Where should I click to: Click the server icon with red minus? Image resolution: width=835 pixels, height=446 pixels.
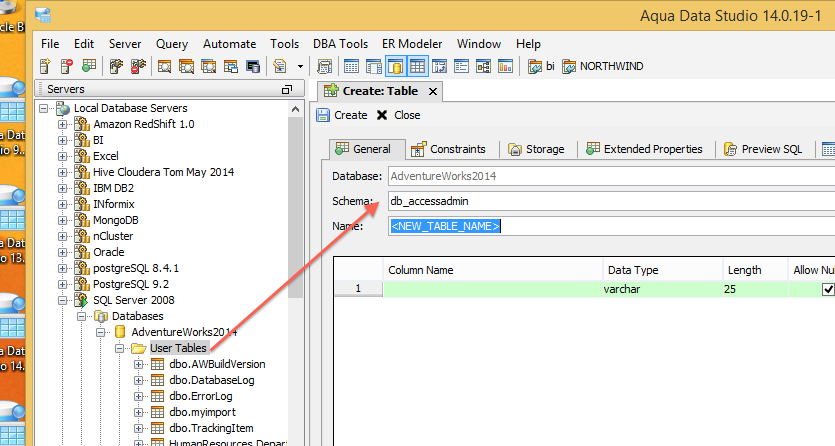point(67,66)
